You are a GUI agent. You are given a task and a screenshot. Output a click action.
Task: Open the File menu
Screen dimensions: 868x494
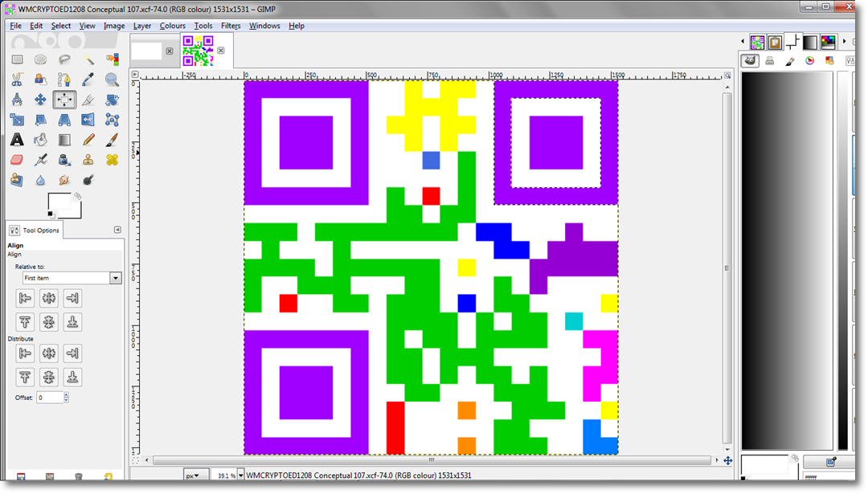[x=15, y=26]
